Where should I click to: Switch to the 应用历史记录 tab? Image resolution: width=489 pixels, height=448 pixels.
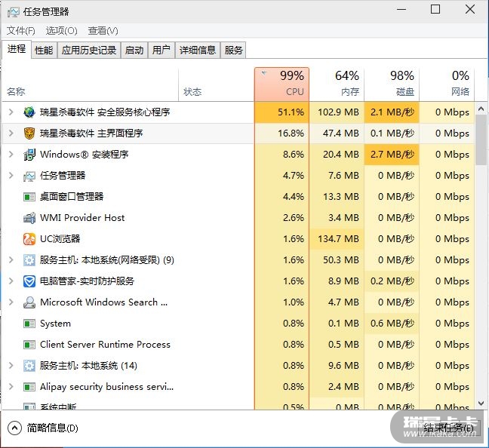point(89,50)
